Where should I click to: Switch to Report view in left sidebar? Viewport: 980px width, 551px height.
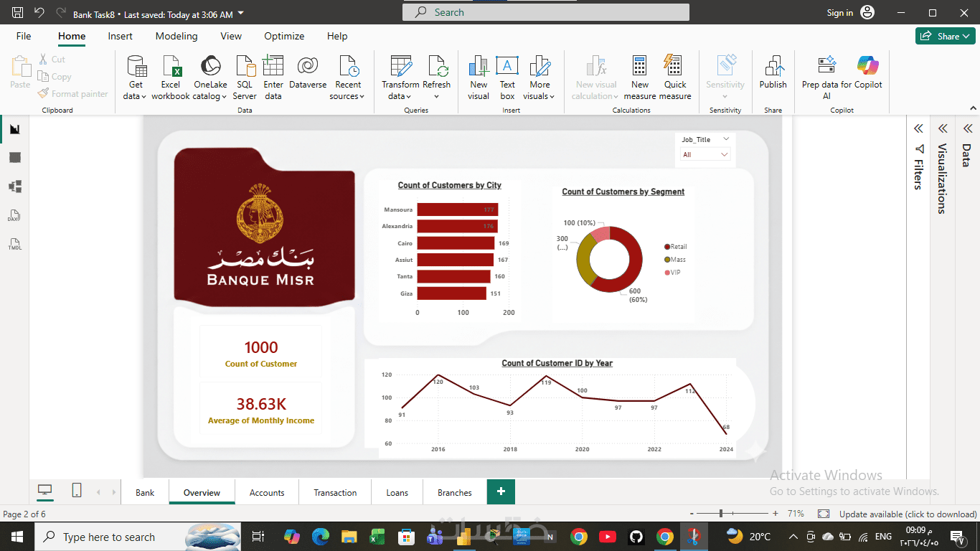[14, 129]
